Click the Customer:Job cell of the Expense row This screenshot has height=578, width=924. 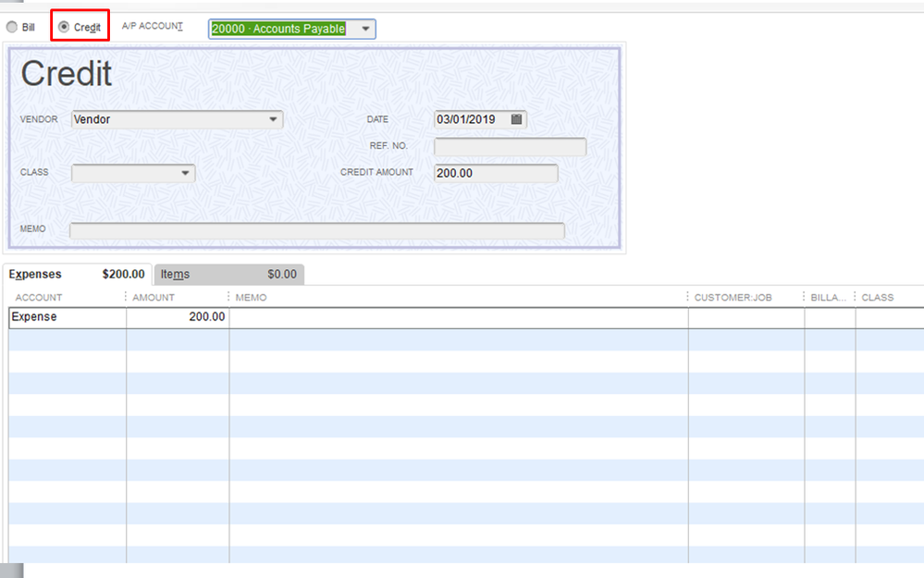[746, 317]
